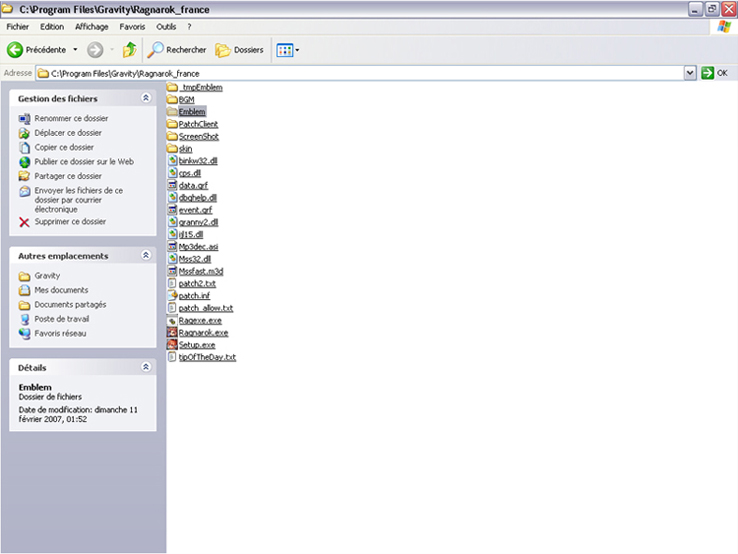
Task: Open Mes documents location
Action: [x=61, y=290]
